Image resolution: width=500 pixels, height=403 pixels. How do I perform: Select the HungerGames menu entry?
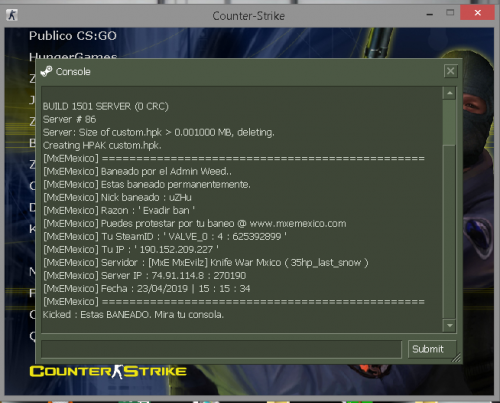73,56
